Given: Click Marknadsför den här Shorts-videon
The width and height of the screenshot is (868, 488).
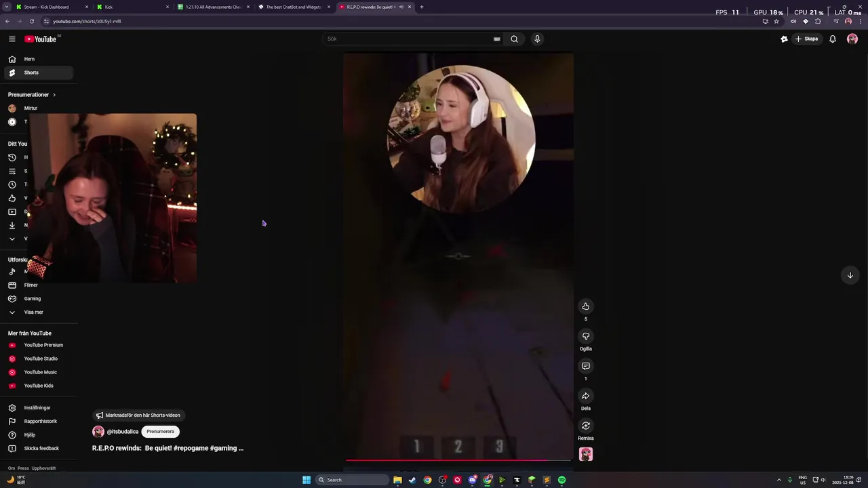Looking at the screenshot, I should pyautogui.click(x=138, y=415).
